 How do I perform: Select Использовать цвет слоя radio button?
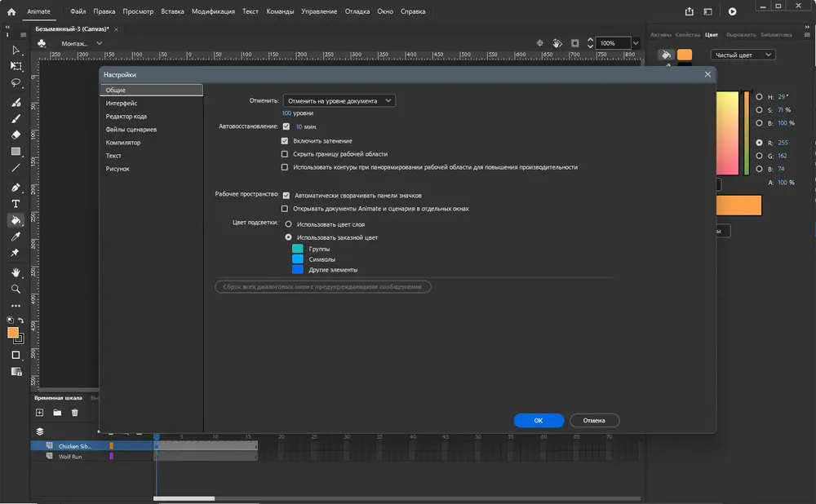pos(288,224)
